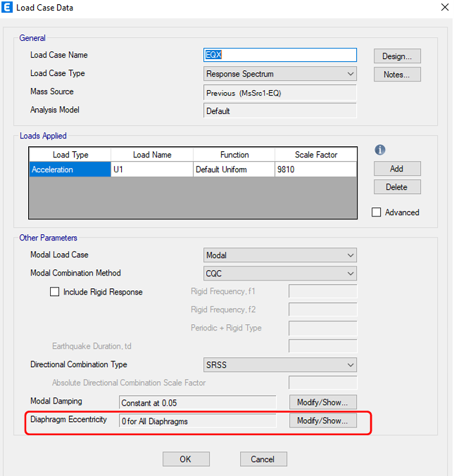Open the Notes... button
This screenshot has width=454, height=476.
coord(397,75)
